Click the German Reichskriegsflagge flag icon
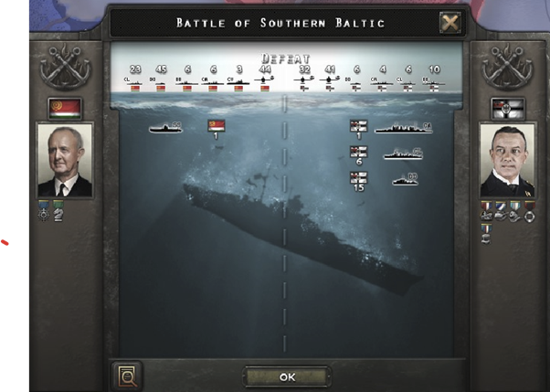The width and height of the screenshot is (550, 392). (x=508, y=109)
